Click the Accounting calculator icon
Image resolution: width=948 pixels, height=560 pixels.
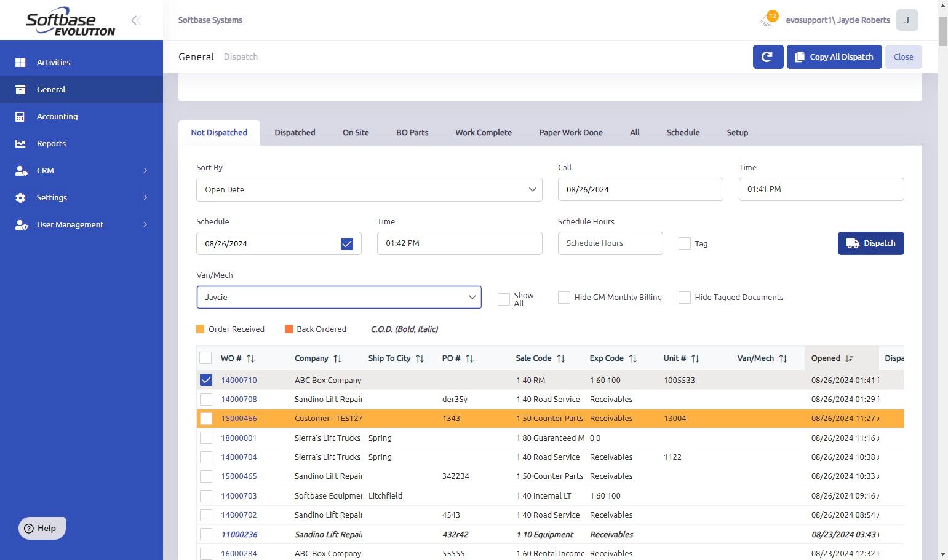(20, 117)
